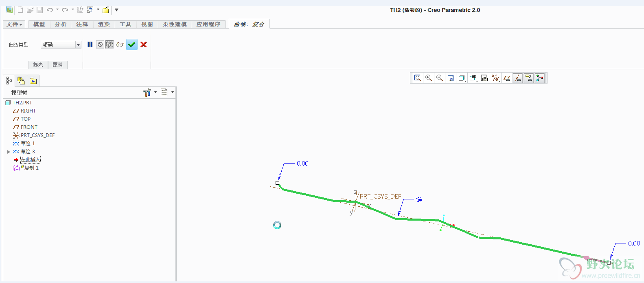This screenshot has height=283, width=644.
Task: Pause the composite curve feature
Action: point(90,44)
